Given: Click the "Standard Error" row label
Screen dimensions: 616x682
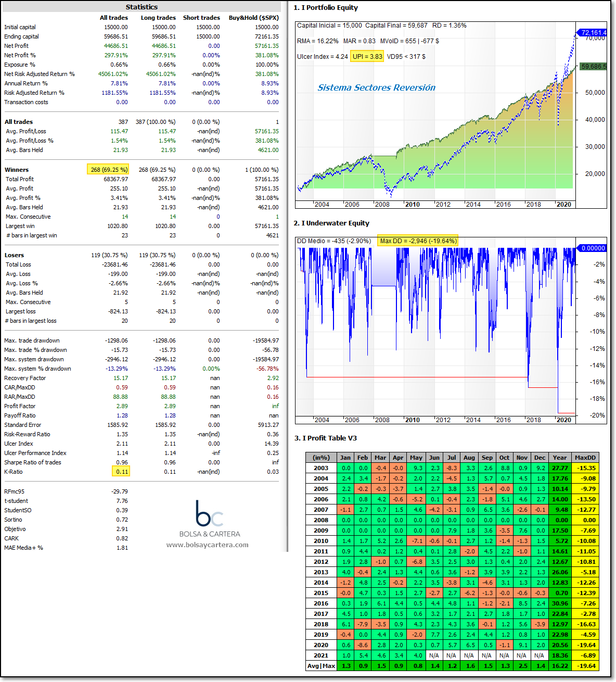Looking at the screenshot, I should click(23, 425).
